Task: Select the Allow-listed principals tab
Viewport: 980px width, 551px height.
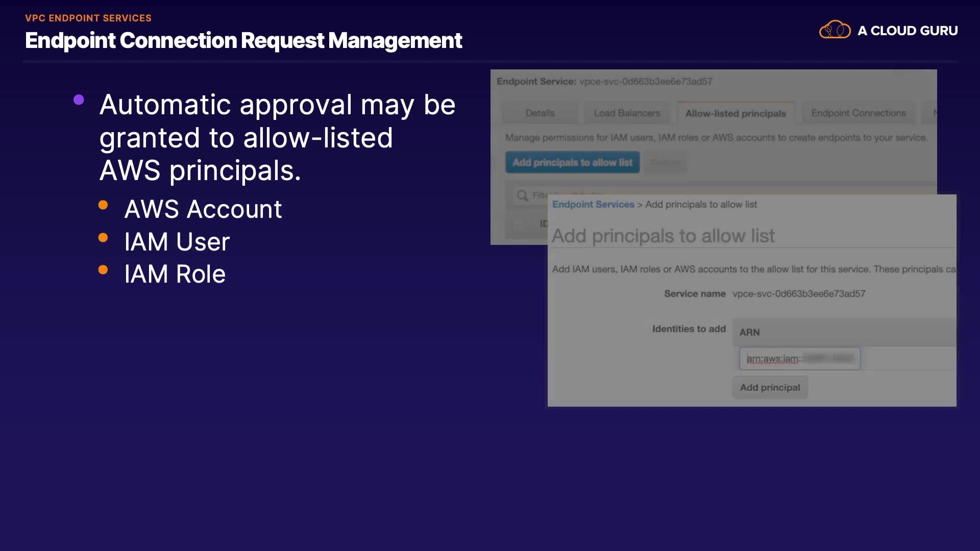Action: tap(735, 113)
